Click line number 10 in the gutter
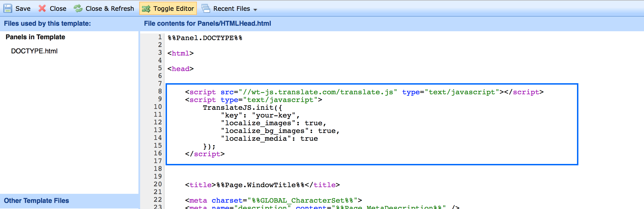The image size is (644, 209). click(158, 107)
